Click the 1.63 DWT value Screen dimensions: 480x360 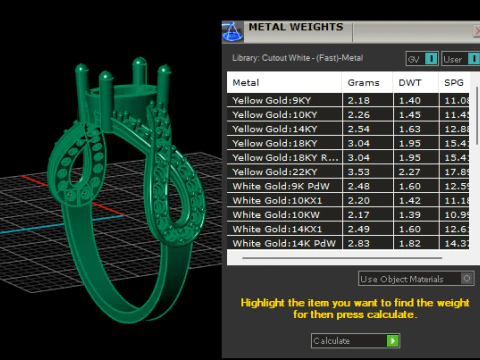410,129
